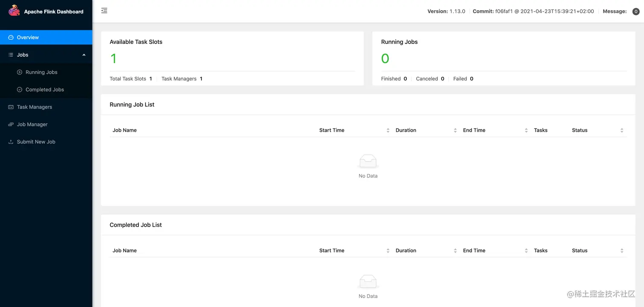
Task: Sort Completed Job List by Status
Action: tap(622, 251)
